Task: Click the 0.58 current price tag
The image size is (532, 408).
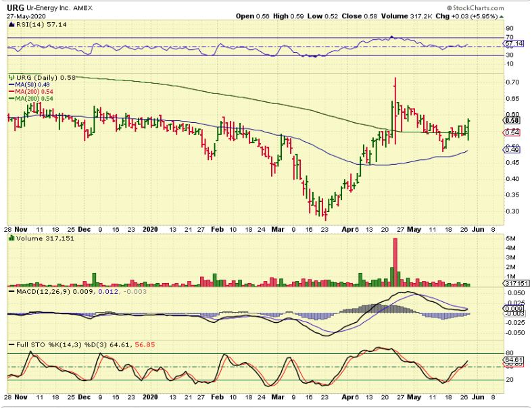Action: [512, 120]
